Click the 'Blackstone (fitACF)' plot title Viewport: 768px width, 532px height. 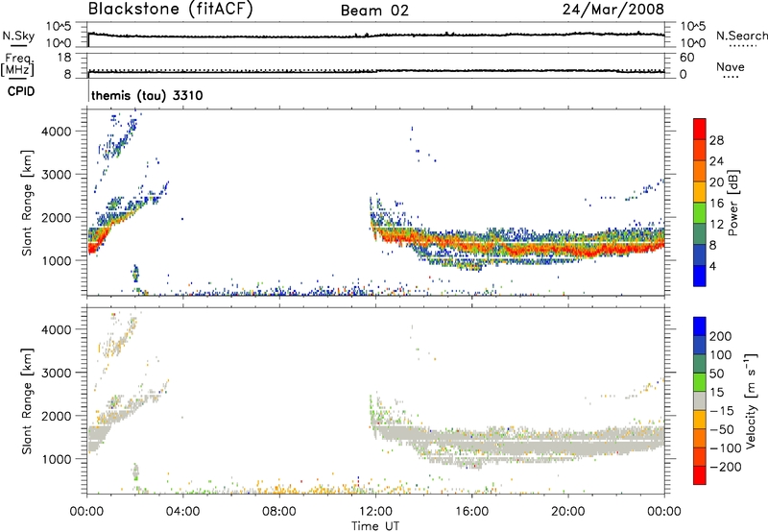point(170,9)
